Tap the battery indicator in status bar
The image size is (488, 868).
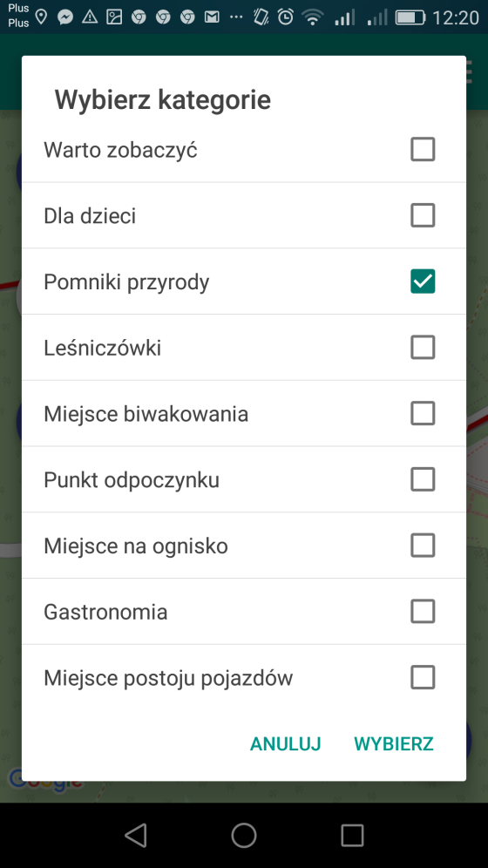pos(410,17)
